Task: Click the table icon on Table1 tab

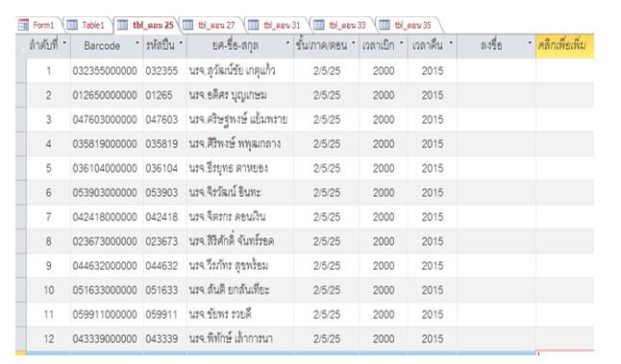Action: [72, 25]
